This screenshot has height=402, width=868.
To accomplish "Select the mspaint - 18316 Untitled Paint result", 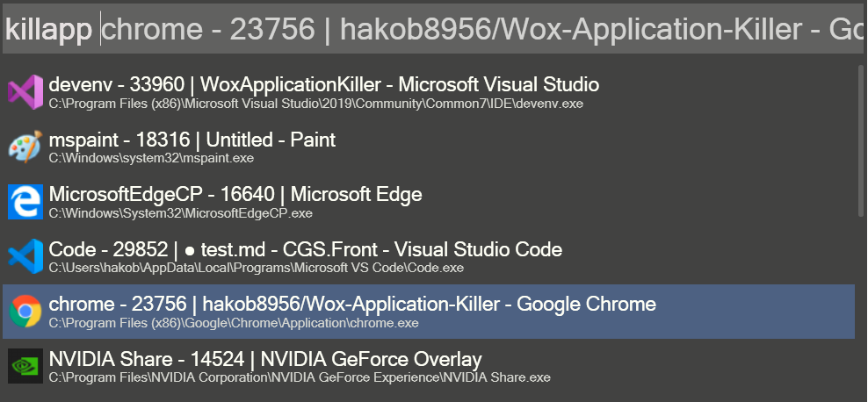I will [192, 140].
